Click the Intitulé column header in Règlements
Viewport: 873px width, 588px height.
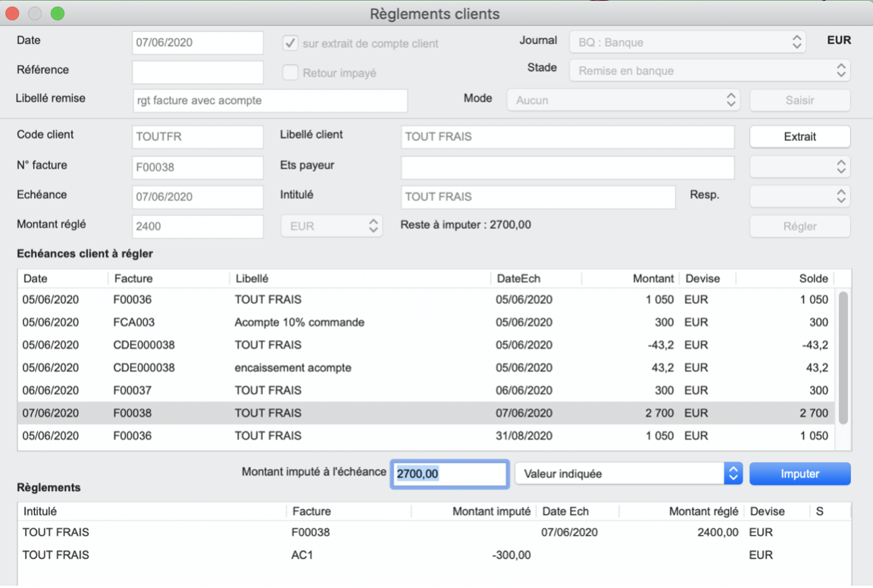pyautogui.click(x=152, y=511)
